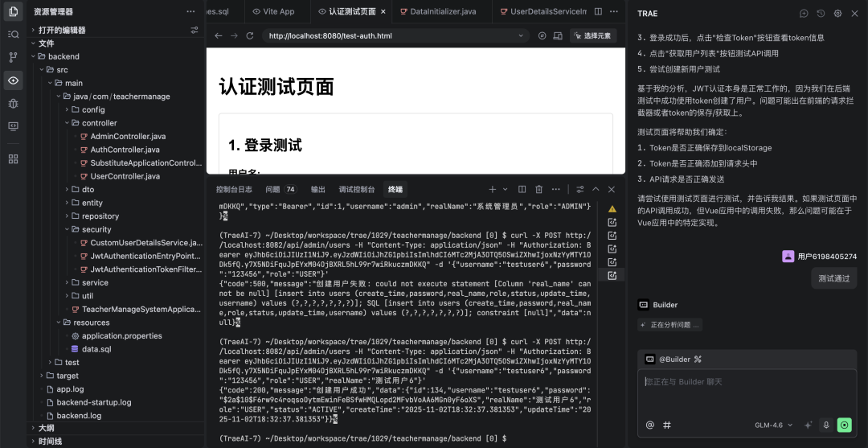
Task: Click the 选择元素 button
Action: (593, 35)
